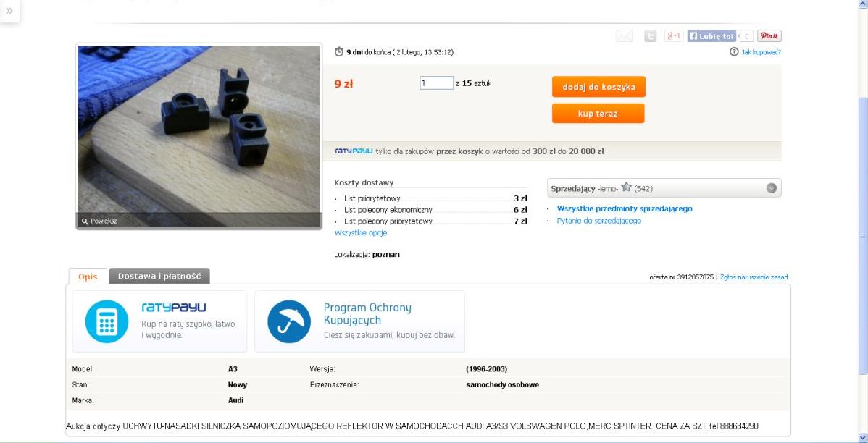Click the seller star rating icon
868x443 pixels.
[626, 187]
